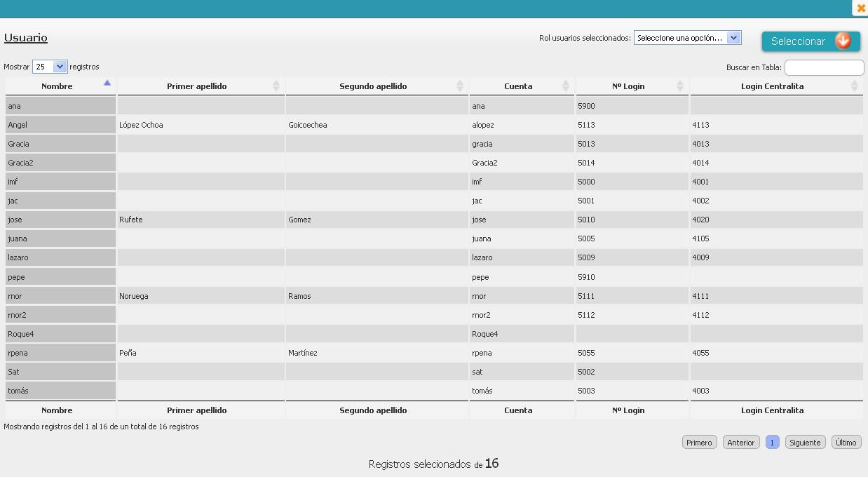
Task: Select the juana name cell
Action: click(60, 238)
